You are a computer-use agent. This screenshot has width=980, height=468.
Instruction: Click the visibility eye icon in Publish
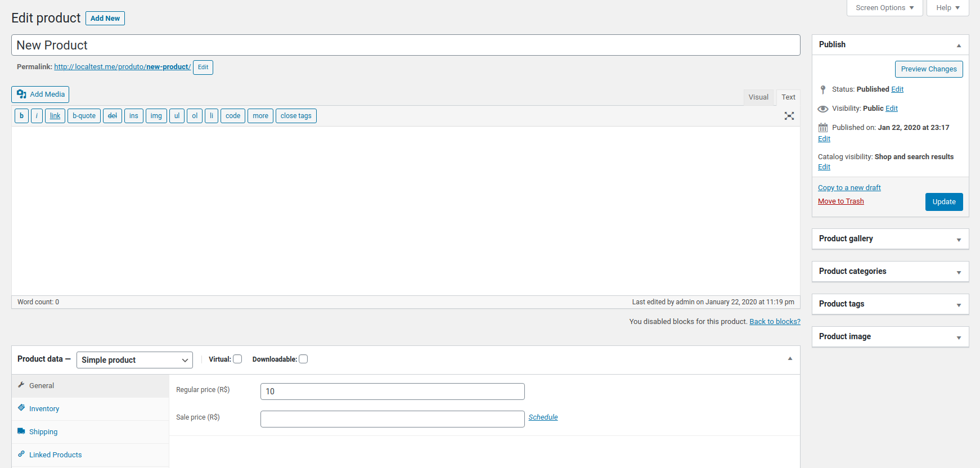[823, 109]
